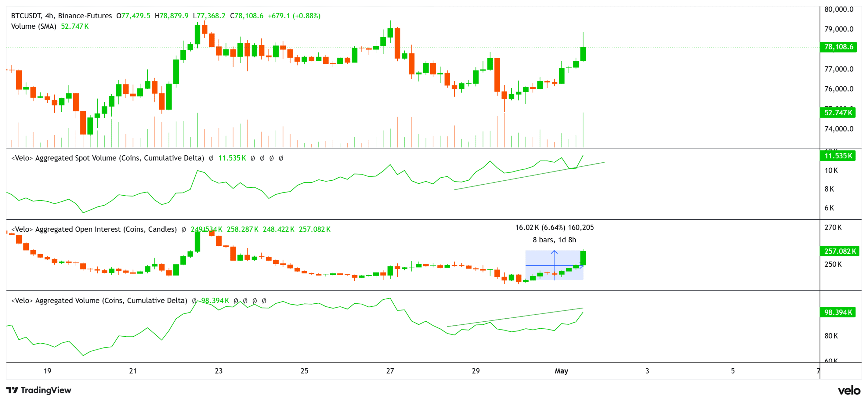Click the blue measurement arrow on Open Interest
This screenshot has height=401, width=868.
point(554,265)
